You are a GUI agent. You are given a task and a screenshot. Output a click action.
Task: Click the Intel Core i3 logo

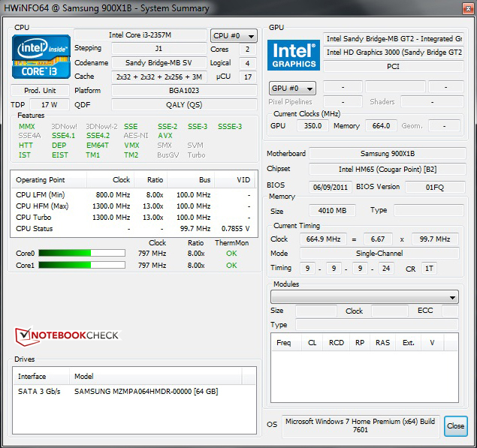pyautogui.click(x=41, y=56)
